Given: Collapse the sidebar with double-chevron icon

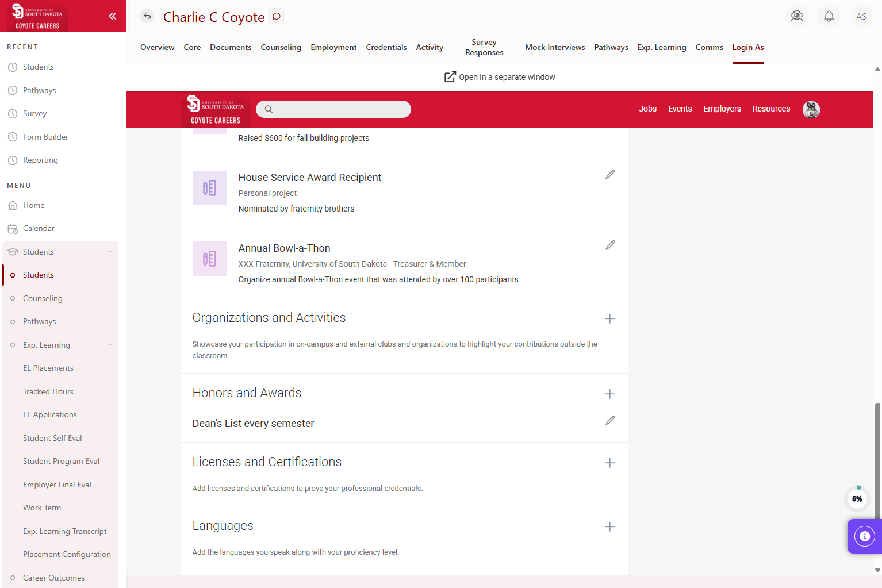Looking at the screenshot, I should coord(112,16).
